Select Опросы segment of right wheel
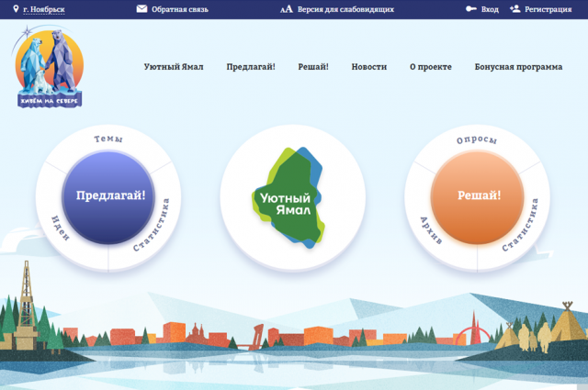The height and width of the screenshot is (390, 588). click(x=477, y=139)
